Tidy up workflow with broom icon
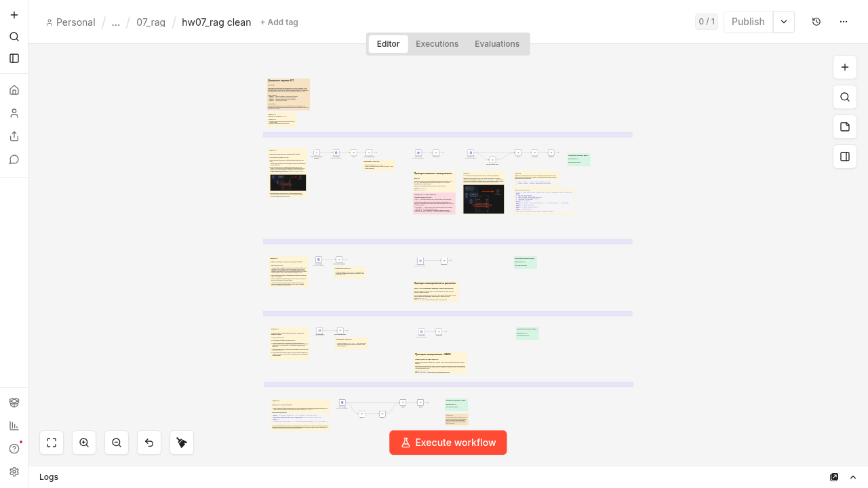This screenshot has width=868, height=488. coord(182,443)
